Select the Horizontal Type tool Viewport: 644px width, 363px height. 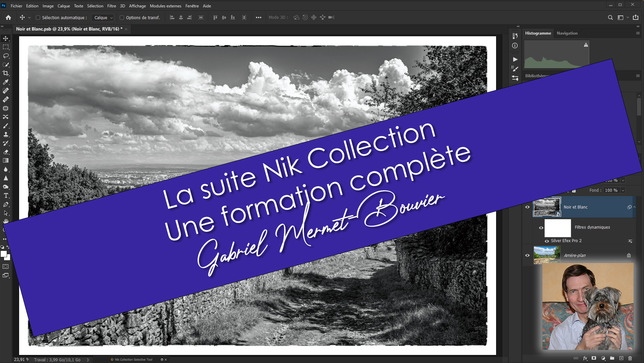[6, 196]
